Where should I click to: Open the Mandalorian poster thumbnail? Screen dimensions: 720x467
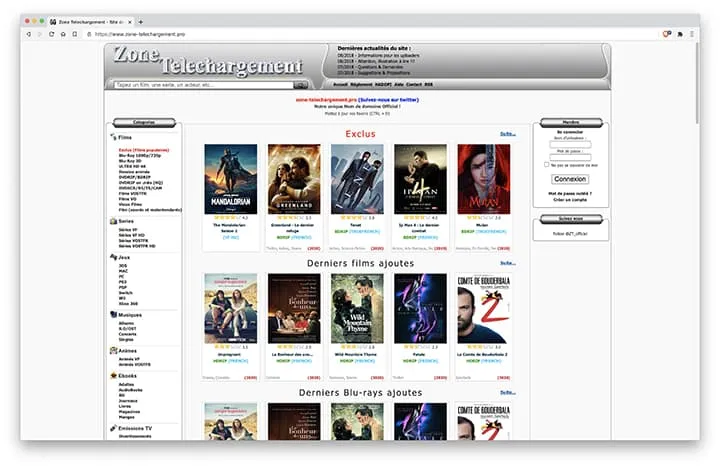[x=231, y=179]
